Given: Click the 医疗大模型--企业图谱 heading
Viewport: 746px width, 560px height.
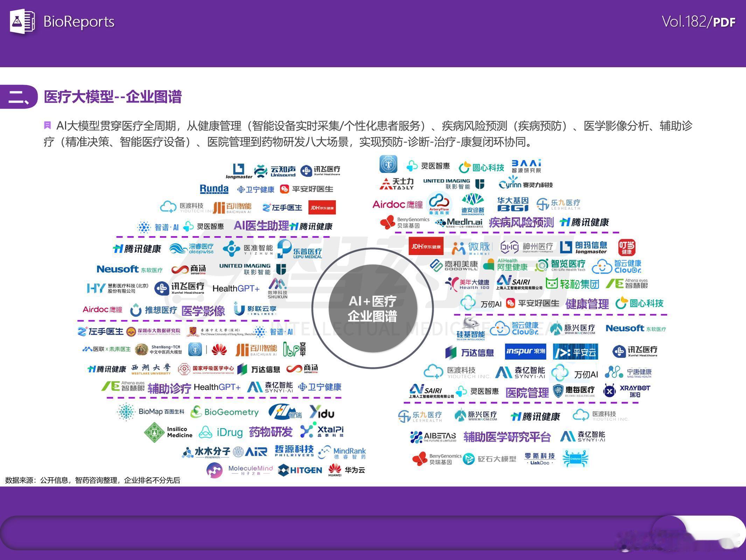Looking at the screenshot, I should [x=113, y=97].
